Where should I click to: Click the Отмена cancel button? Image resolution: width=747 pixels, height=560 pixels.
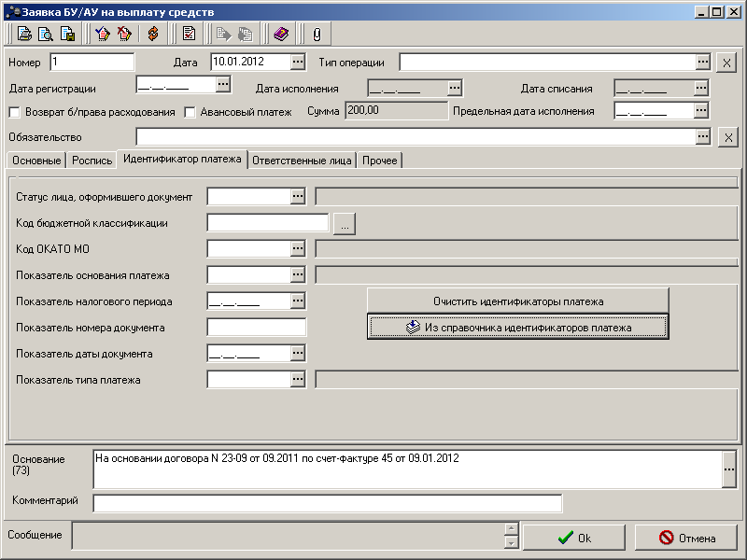685,538
